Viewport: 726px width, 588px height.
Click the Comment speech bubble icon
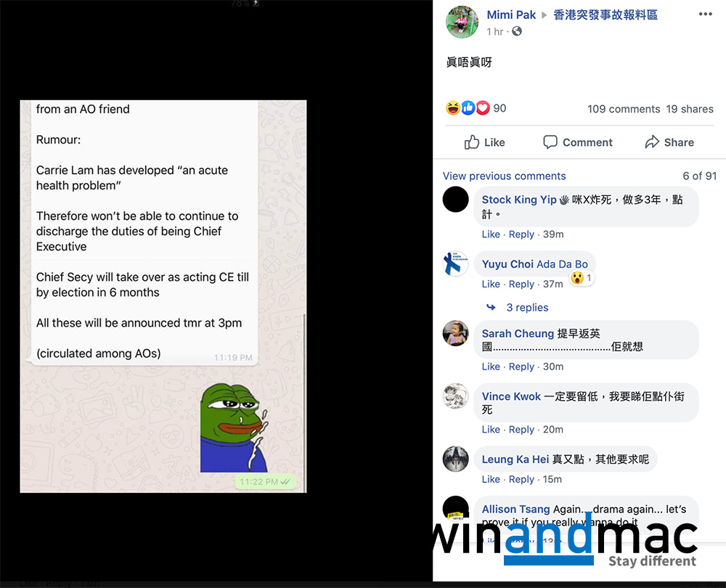550,142
